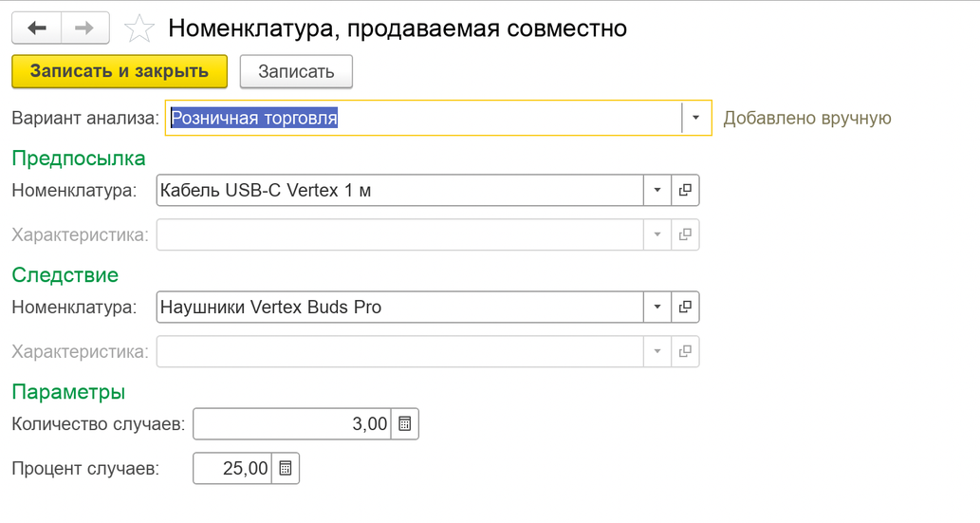Click the 'Вариант анализа:' label
980x523 pixels.
click(85, 119)
